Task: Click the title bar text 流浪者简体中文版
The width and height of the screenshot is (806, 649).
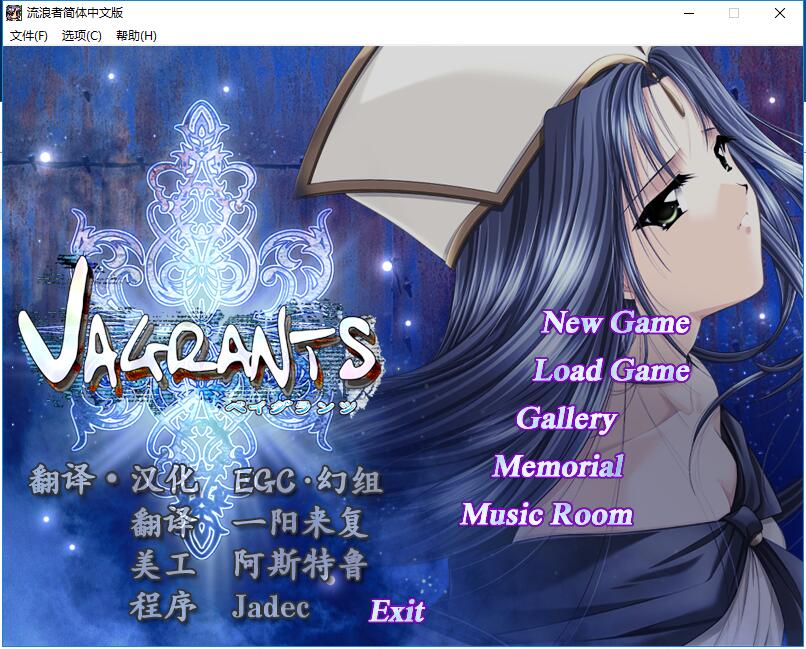Action: (x=74, y=13)
